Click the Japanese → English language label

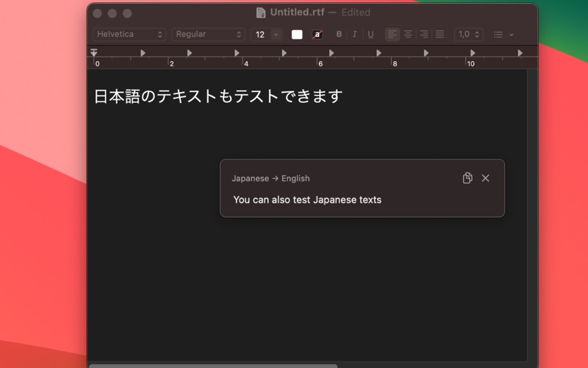[270, 178]
